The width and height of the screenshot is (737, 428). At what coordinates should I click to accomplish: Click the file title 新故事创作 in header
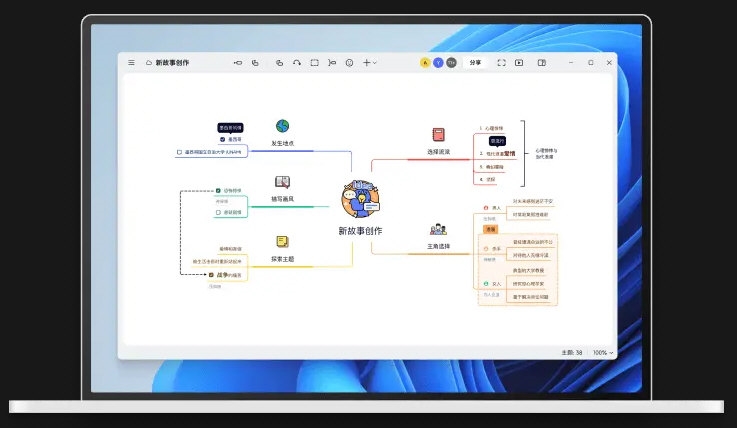point(172,62)
